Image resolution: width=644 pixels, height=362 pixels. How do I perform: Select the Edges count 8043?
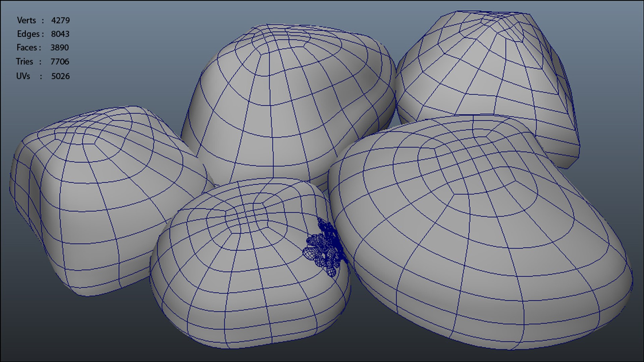pos(60,34)
